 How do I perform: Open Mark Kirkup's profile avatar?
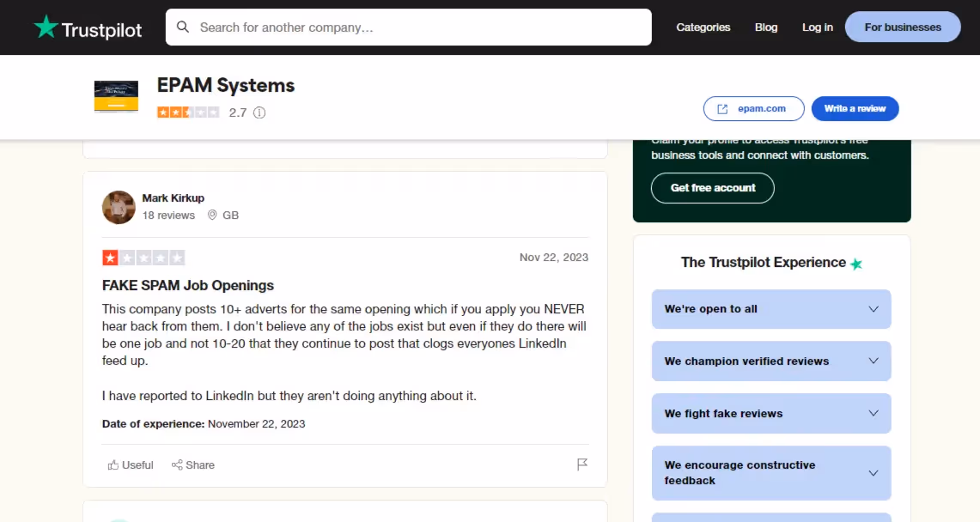pos(119,207)
